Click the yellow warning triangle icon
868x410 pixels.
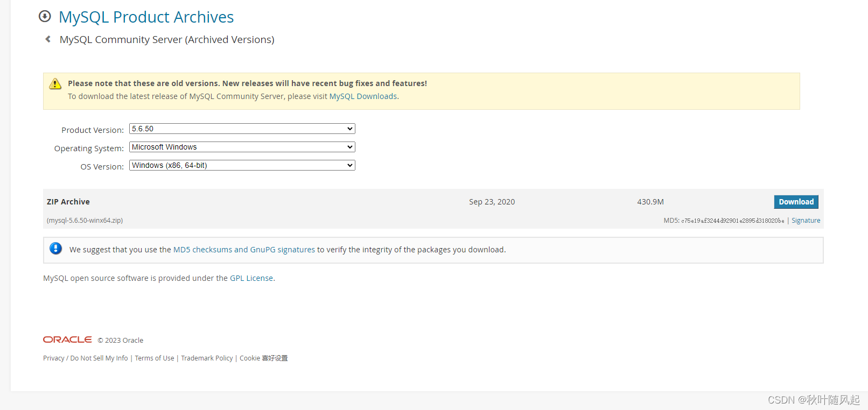(x=55, y=83)
